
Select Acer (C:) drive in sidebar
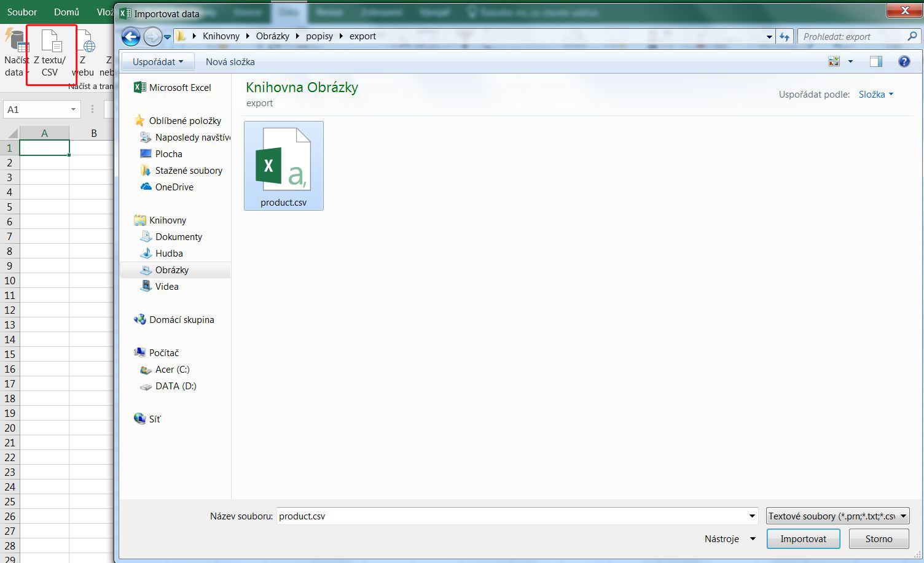point(172,370)
